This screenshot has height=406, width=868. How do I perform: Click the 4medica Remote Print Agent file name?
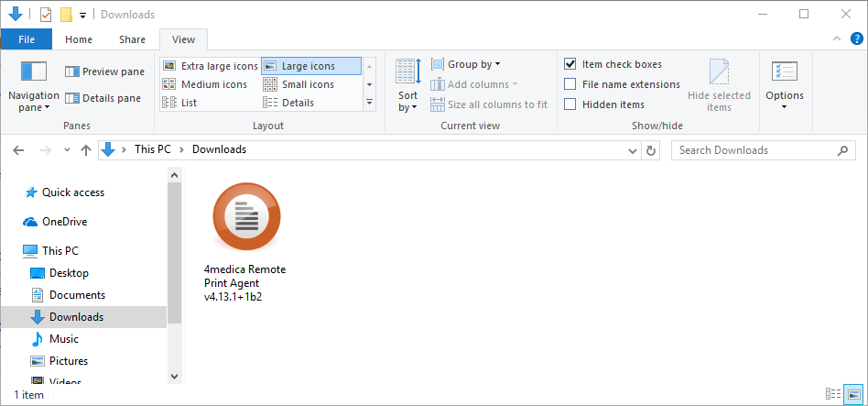tap(244, 283)
